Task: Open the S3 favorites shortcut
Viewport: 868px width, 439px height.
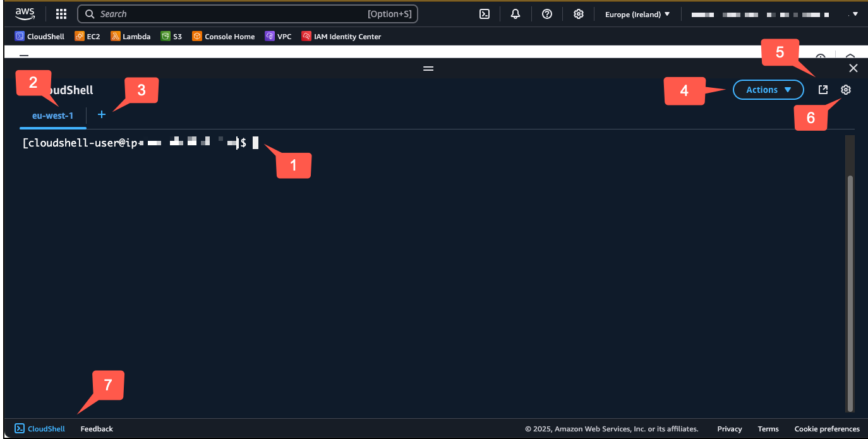Action: point(171,36)
